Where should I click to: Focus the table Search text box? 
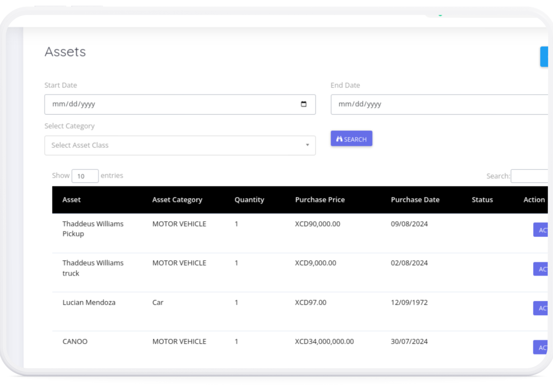(x=530, y=176)
